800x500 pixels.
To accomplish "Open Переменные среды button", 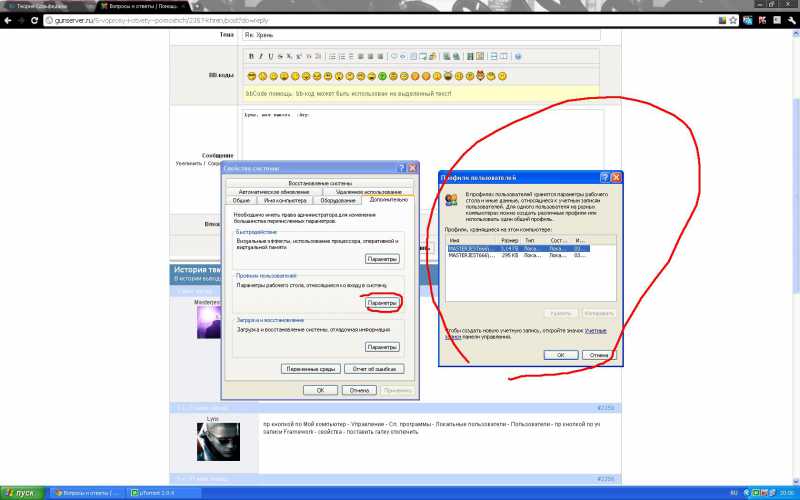I will click(313, 369).
